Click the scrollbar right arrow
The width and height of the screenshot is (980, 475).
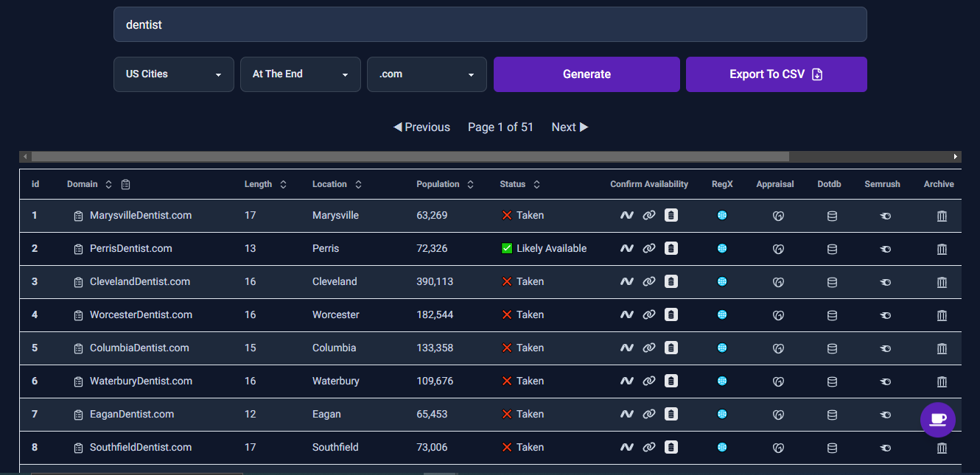[x=956, y=157]
